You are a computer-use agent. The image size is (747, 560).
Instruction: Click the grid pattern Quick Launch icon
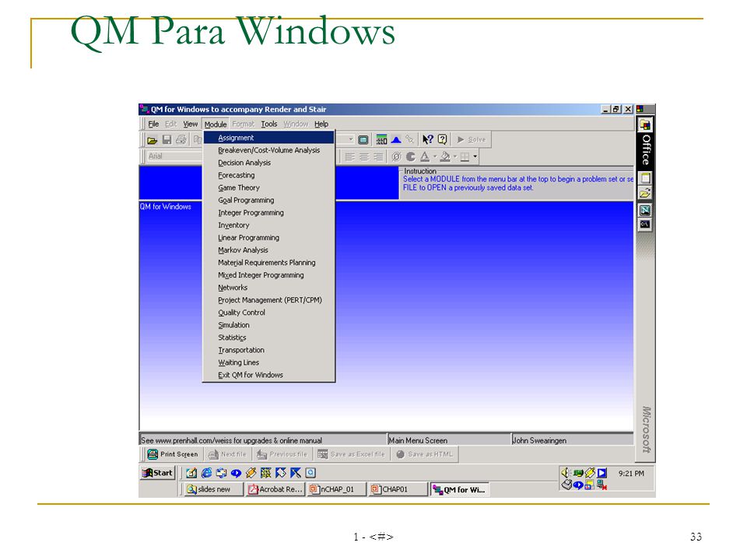(266, 473)
